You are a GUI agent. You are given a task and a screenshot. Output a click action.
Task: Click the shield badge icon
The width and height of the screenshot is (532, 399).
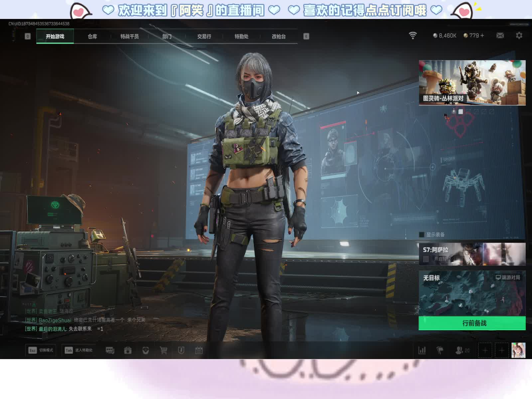[181, 350]
